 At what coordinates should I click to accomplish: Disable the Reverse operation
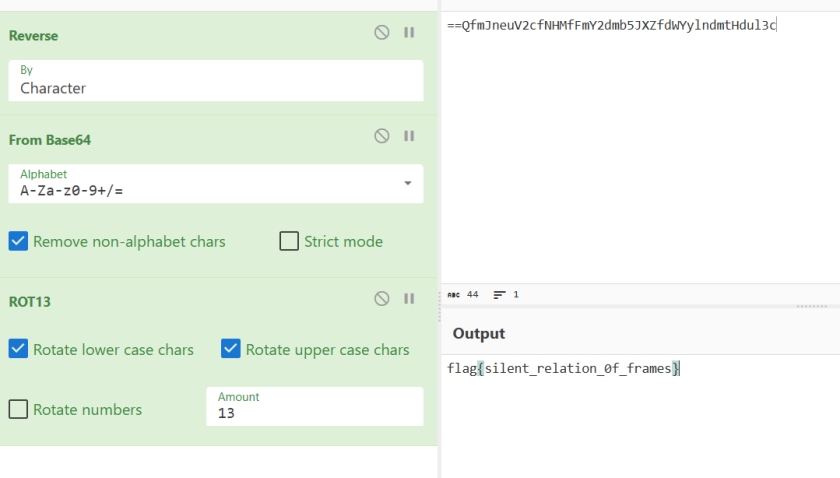pos(381,33)
